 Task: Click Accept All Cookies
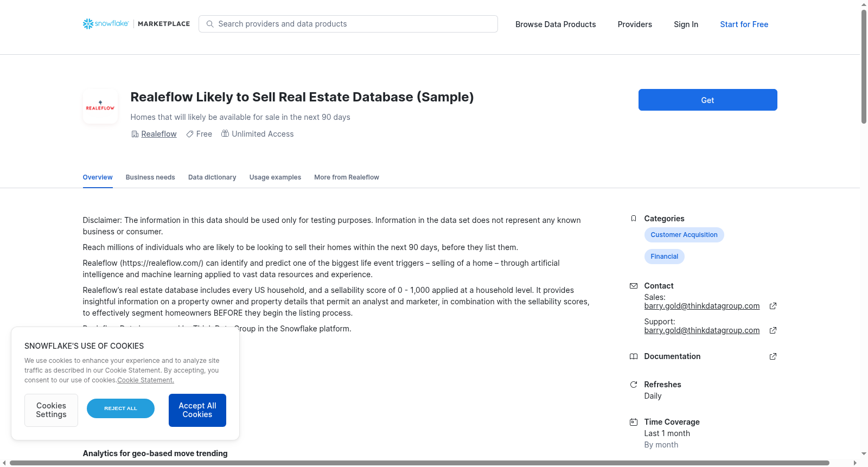tap(197, 410)
